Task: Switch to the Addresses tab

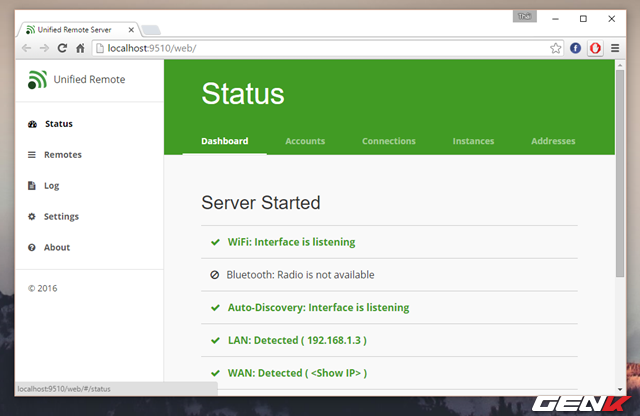Action: coord(553,141)
